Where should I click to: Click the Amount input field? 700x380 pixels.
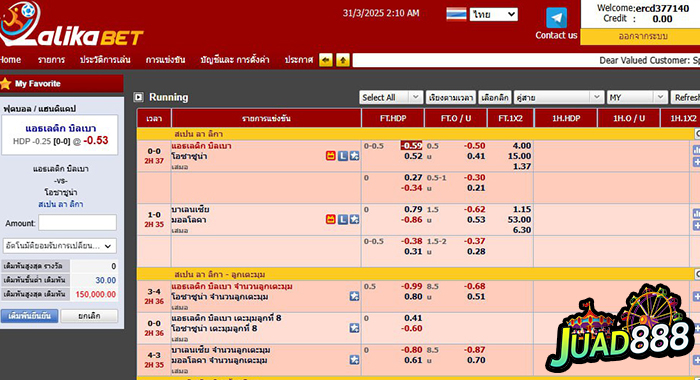pos(77,223)
